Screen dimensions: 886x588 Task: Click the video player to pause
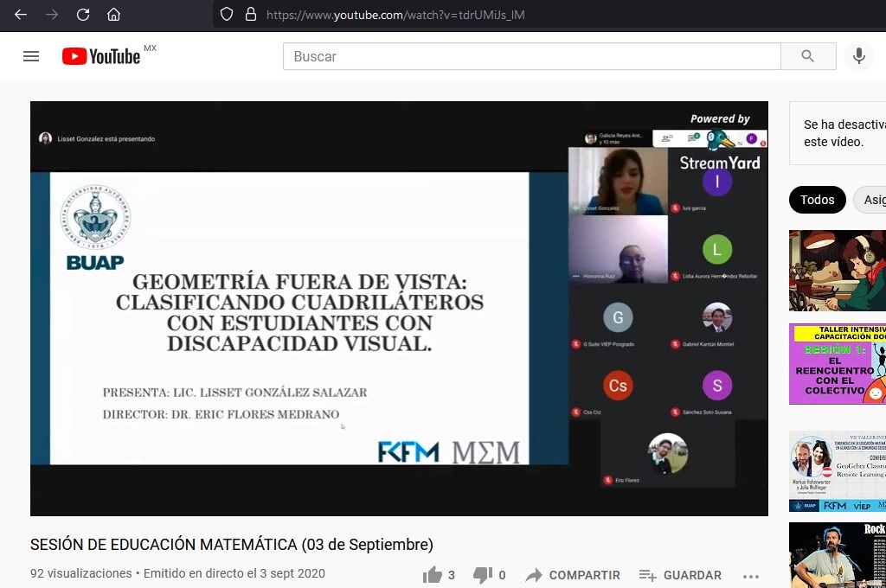pos(399,309)
